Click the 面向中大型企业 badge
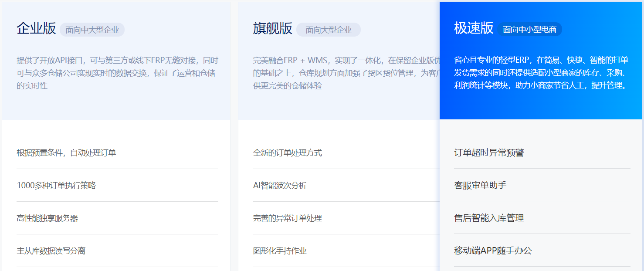The height and width of the screenshot is (271, 644). [x=92, y=30]
